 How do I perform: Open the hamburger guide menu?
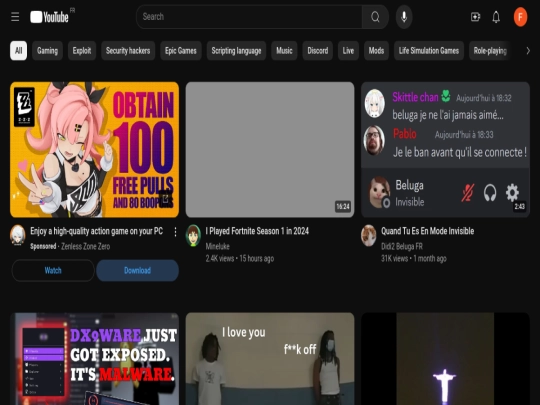tap(15, 17)
